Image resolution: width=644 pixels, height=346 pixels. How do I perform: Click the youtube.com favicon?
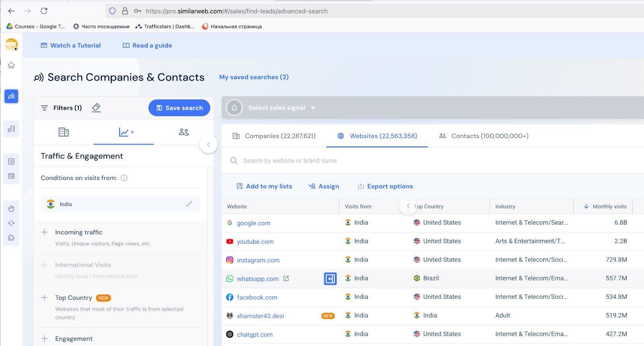coord(230,241)
